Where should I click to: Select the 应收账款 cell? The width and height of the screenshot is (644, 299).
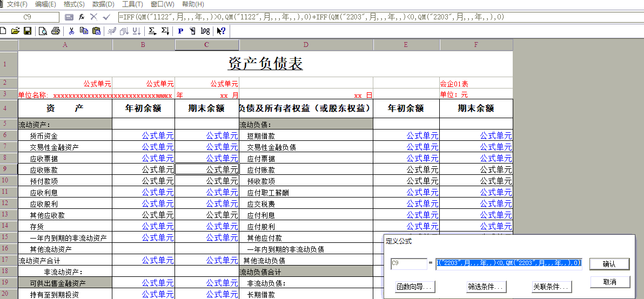(65, 169)
